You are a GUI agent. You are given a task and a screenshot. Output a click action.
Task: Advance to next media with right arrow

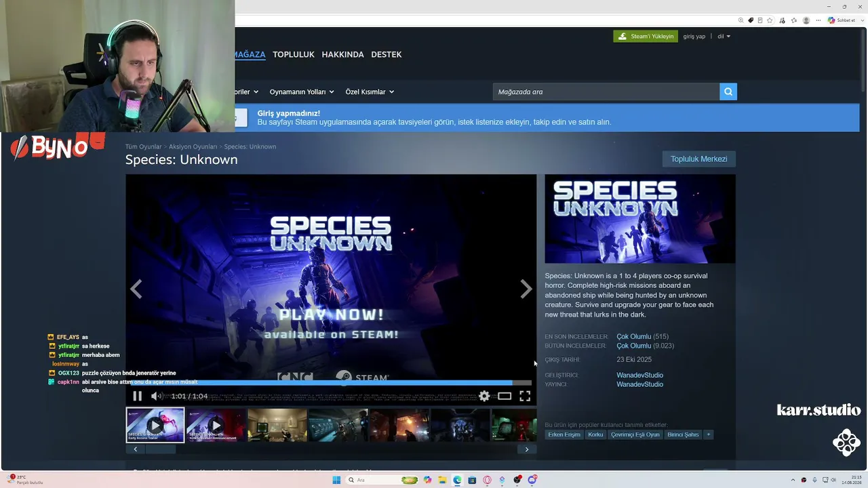click(526, 289)
